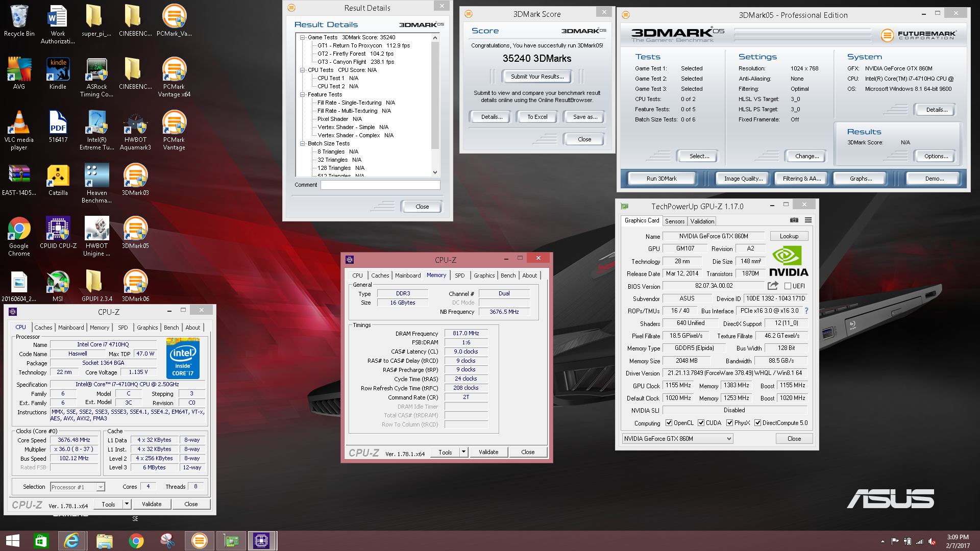Toggle the OpenCL checkbox in GPU-Z
This screenshot has height=551, width=980.
coord(669,423)
